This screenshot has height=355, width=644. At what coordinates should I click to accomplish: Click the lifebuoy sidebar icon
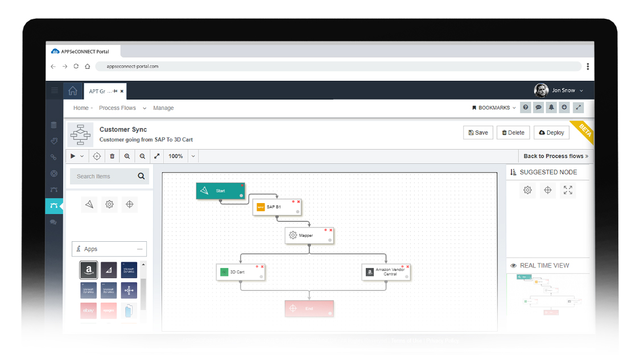(54, 174)
